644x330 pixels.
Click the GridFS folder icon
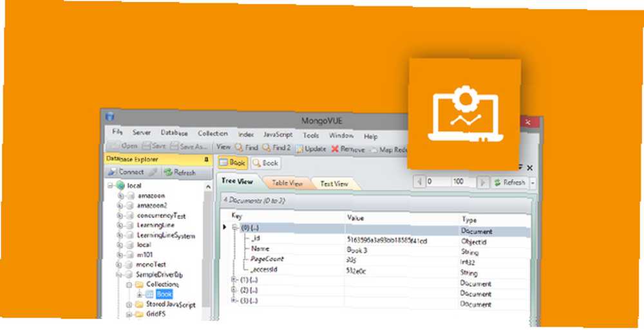tap(139, 315)
